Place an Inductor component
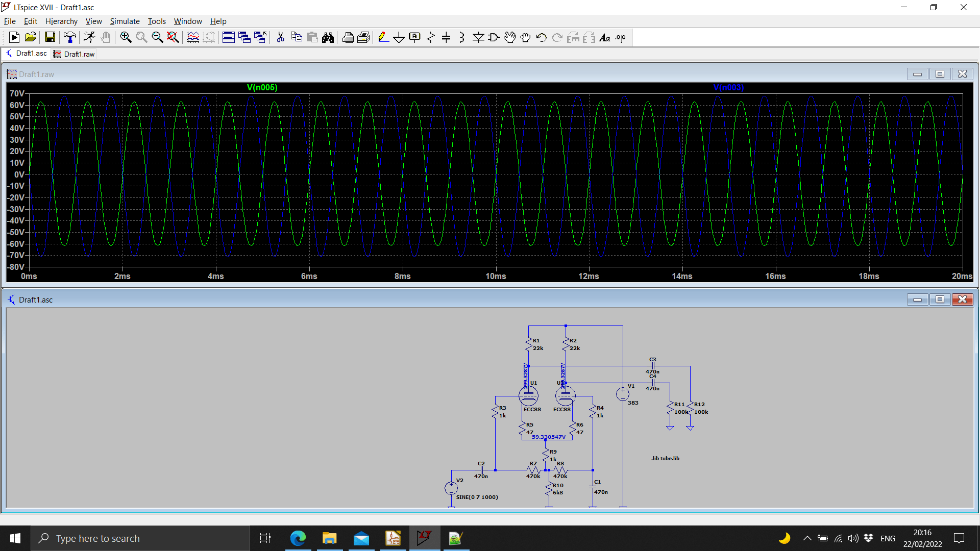 tap(462, 37)
